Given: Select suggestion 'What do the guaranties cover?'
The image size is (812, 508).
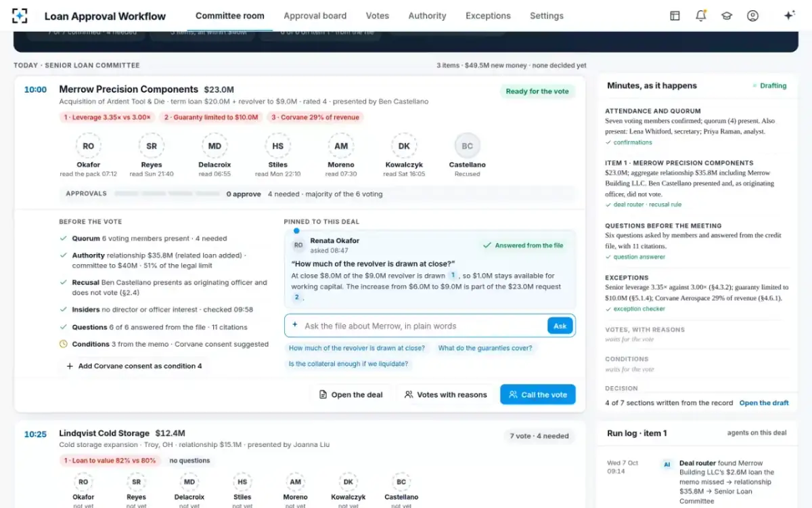Looking at the screenshot, I should click(x=485, y=348).
